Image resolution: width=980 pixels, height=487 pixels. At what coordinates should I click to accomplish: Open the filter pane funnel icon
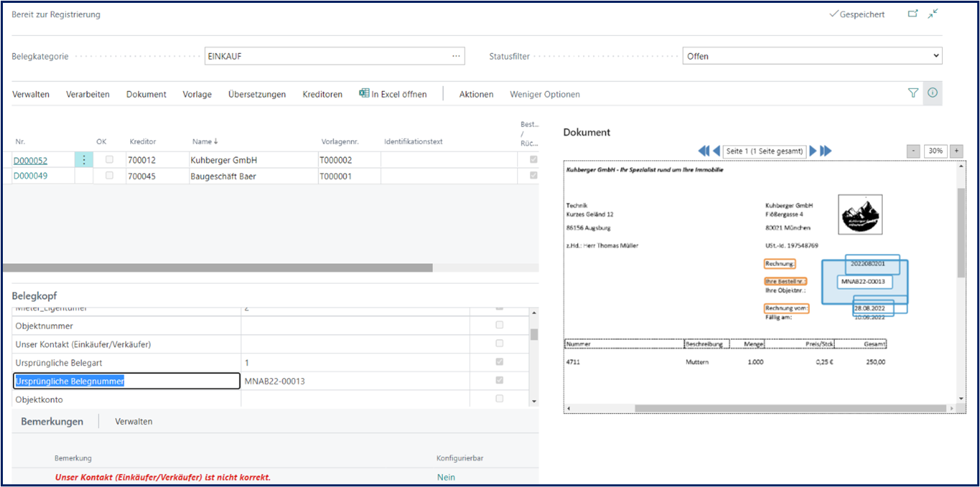[x=913, y=93]
